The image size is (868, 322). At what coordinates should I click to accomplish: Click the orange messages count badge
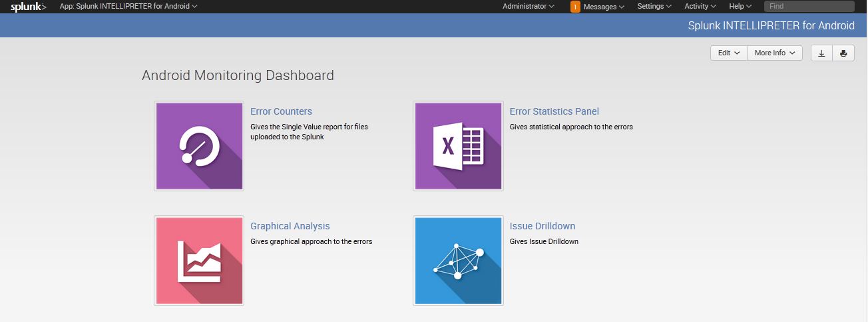[x=575, y=7]
